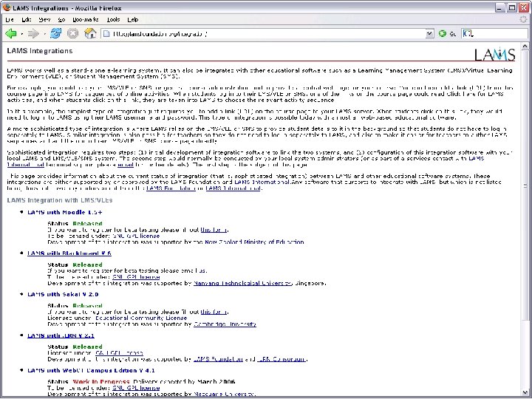
Task: Open GNU GPL license link under WebCT
Action: pyautogui.click(x=136, y=388)
